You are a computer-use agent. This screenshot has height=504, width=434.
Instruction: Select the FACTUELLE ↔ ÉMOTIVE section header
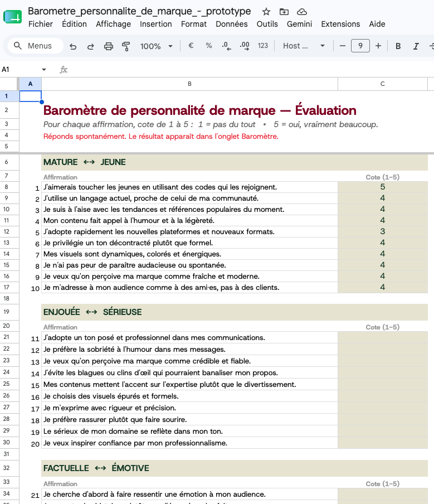point(235,468)
